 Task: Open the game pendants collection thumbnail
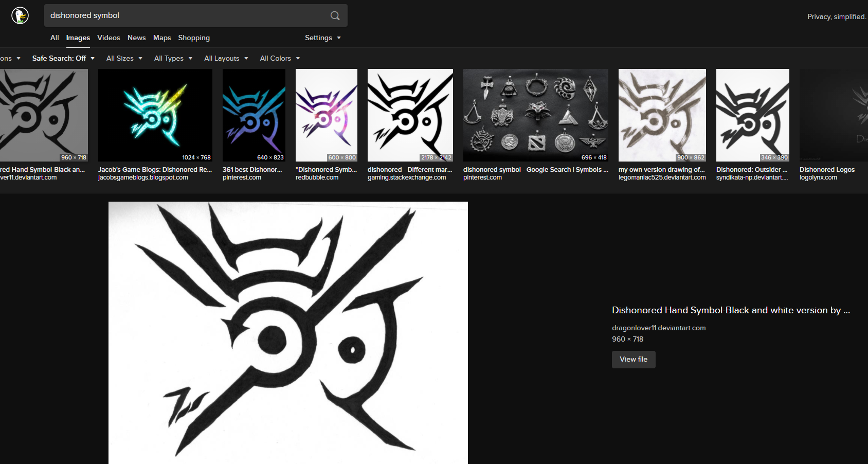pyautogui.click(x=536, y=115)
